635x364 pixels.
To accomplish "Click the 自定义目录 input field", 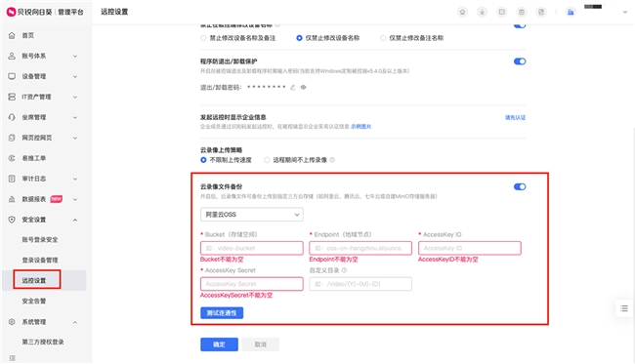I will coord(360,284).
